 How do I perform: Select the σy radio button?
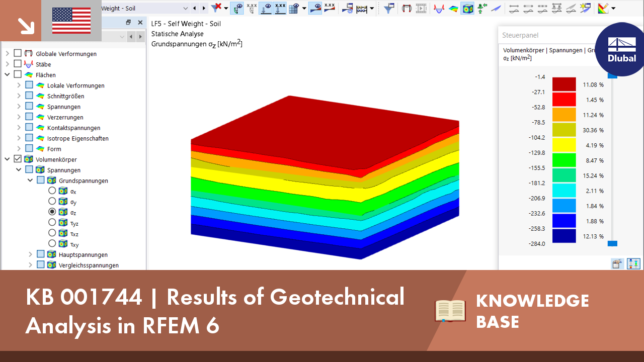(x=52, y=202)
